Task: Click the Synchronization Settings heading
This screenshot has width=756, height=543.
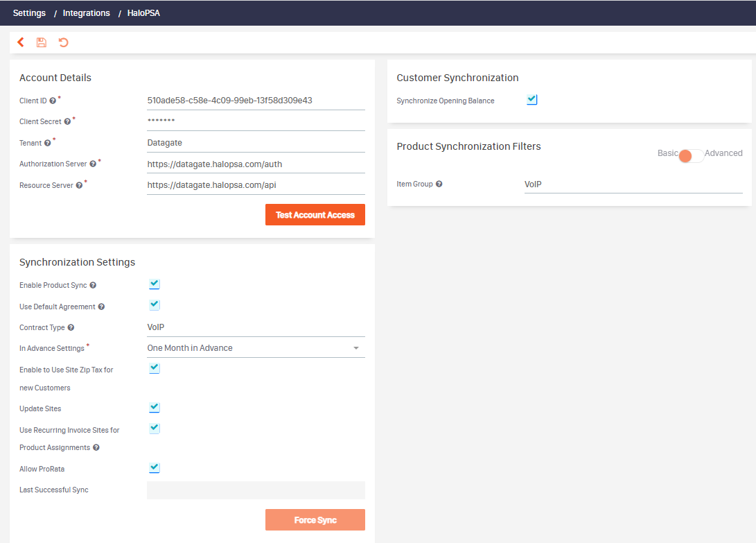Action: (x=77, y=262)
